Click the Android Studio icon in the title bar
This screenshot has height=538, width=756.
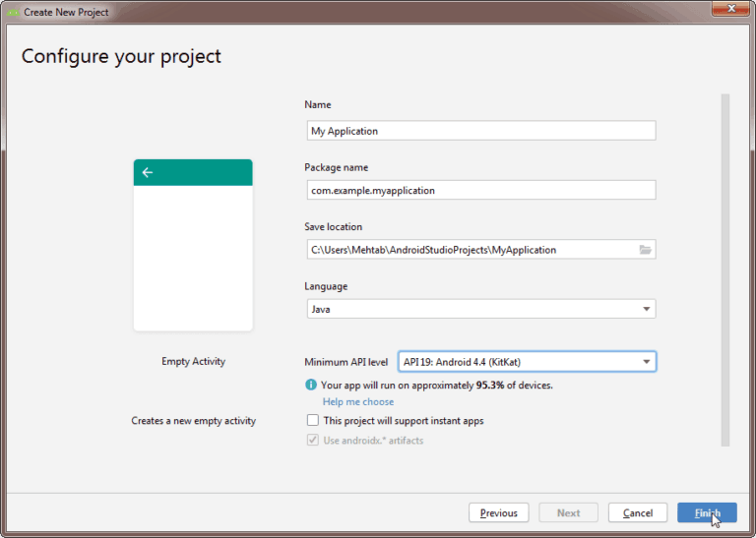[13, 13]
